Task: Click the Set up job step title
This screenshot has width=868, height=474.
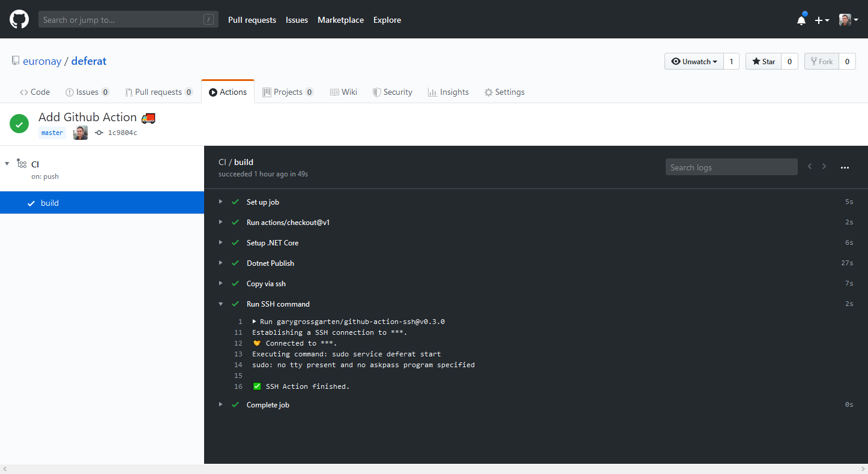Action: pyautogui.click(x=263, y=202)
